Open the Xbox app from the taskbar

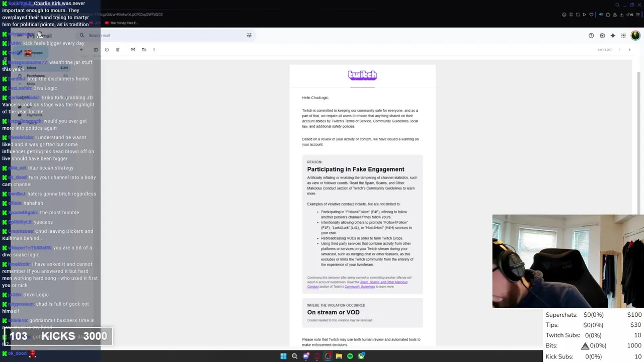coord(361,356)
